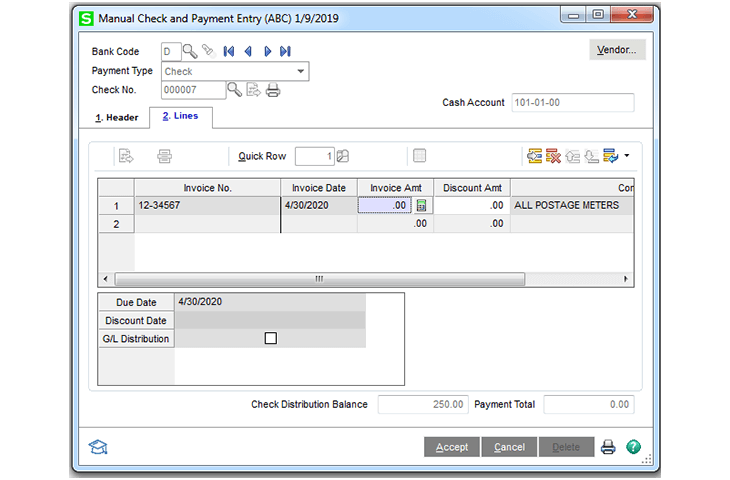Select the Lines tab
This screenshot has height=480, width=730.
tap(180, 116)
